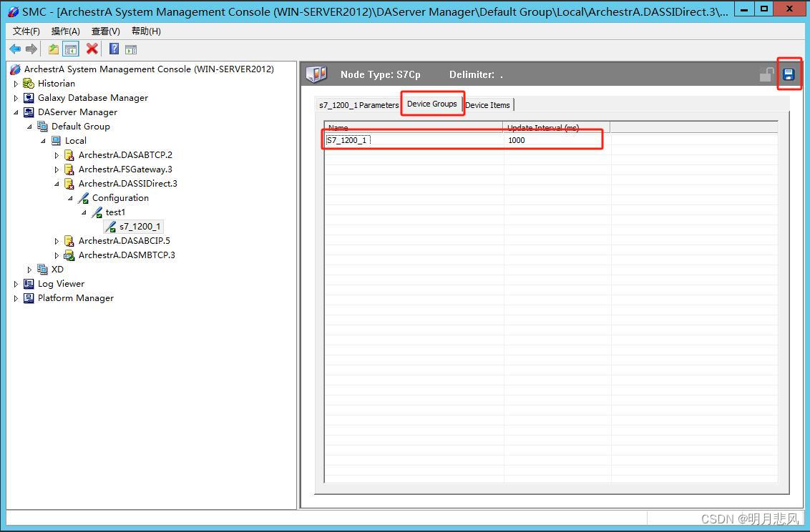
Task: Open the 帮助(H) menu
Action: [146, 31]
